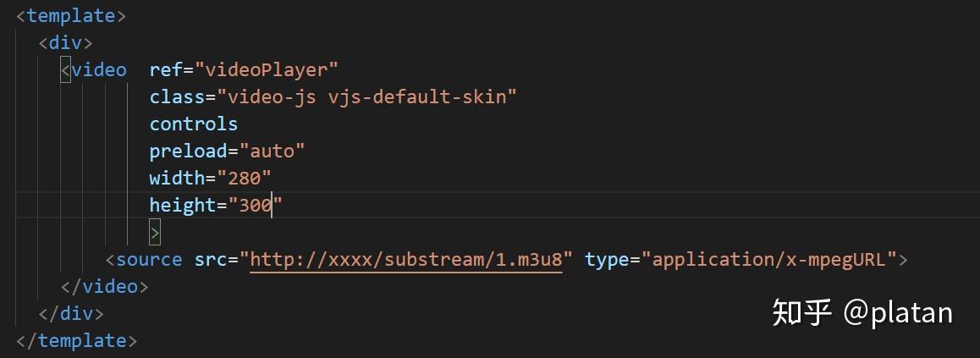This screenshot has height=358, width=980.
Task: Place cursor on the video tag name
Action: pos(99,69)
